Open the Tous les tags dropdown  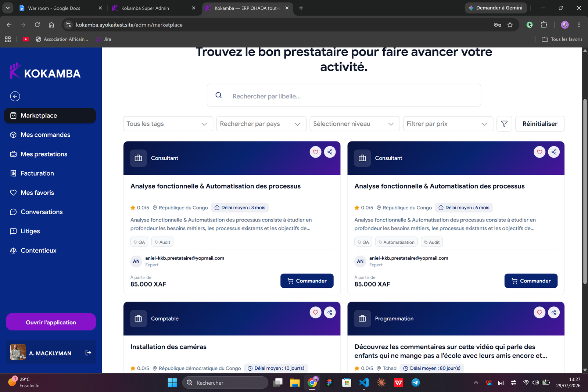pos(168,124)
